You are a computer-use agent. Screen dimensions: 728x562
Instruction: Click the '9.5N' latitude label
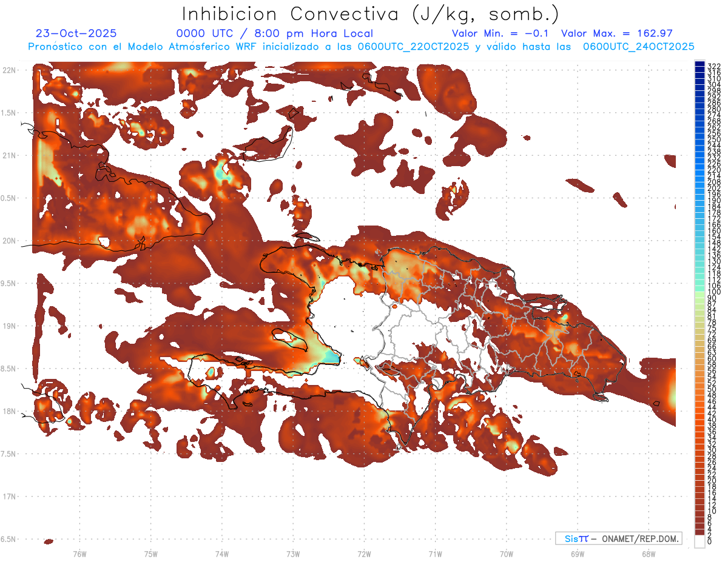(x=8, y=284)
